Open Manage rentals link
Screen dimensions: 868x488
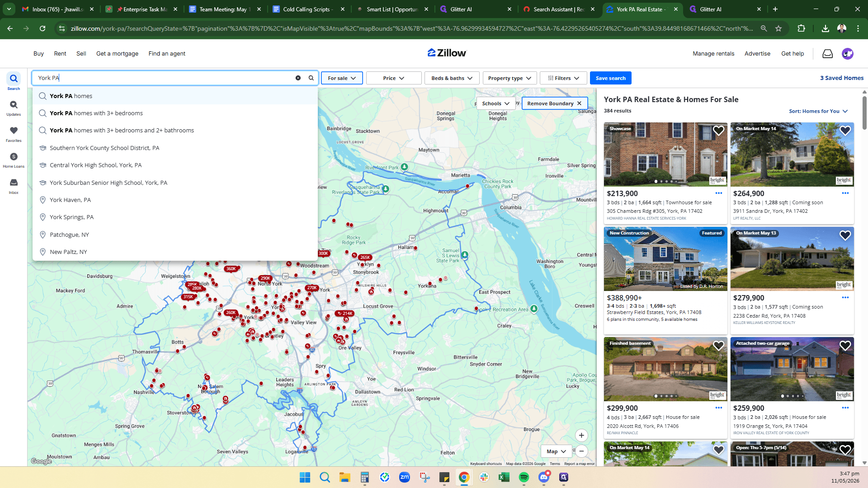click(713, 54)
